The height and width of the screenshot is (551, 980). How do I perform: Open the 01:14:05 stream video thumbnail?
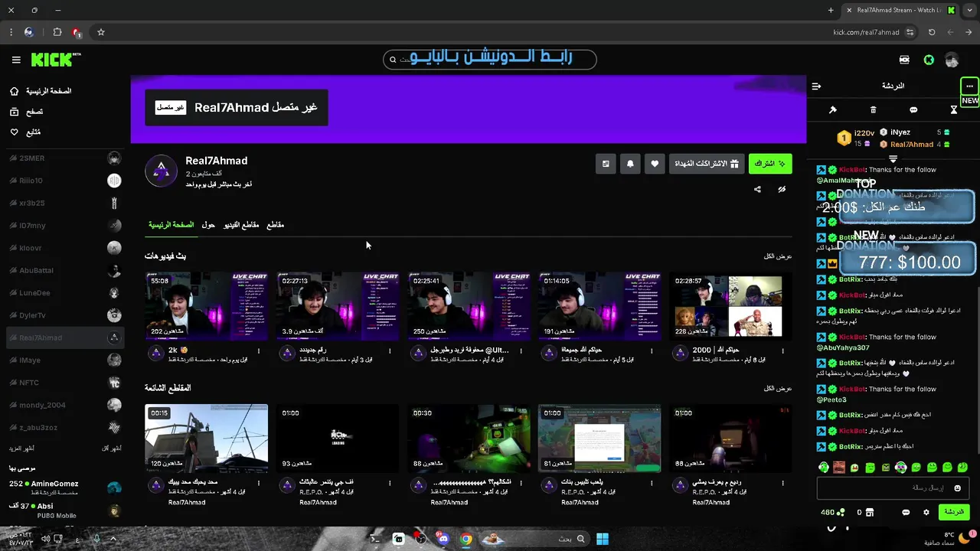point(599,305)
